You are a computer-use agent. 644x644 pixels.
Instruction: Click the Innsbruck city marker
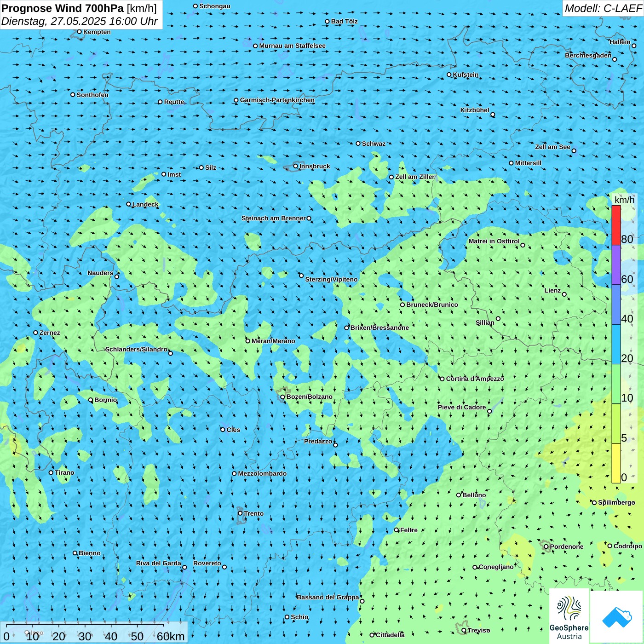(296, 166)
